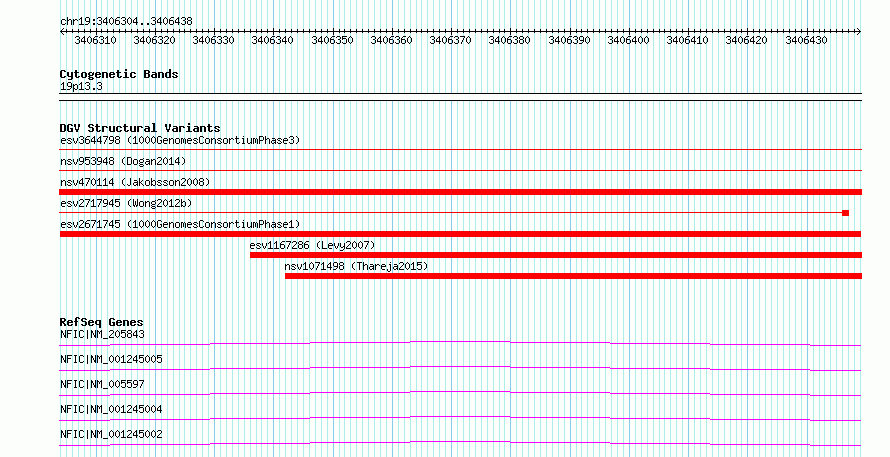
Task: Click ruler position 3406370
Action: pyautogui.click(x=450, y=40)
